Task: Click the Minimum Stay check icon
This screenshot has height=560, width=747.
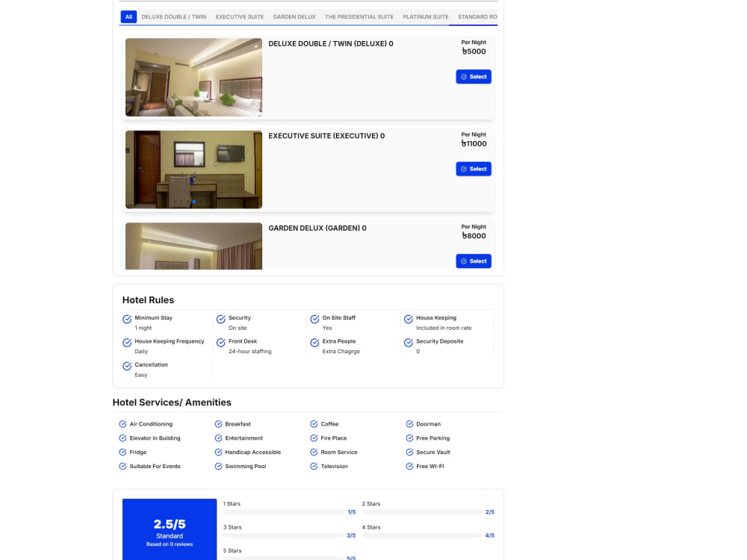Action: (127, 319)
